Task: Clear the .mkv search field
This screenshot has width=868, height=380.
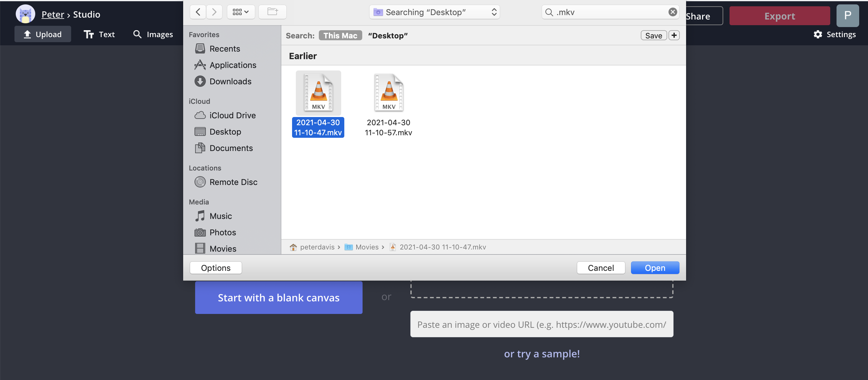Action: tap(673, 12)
